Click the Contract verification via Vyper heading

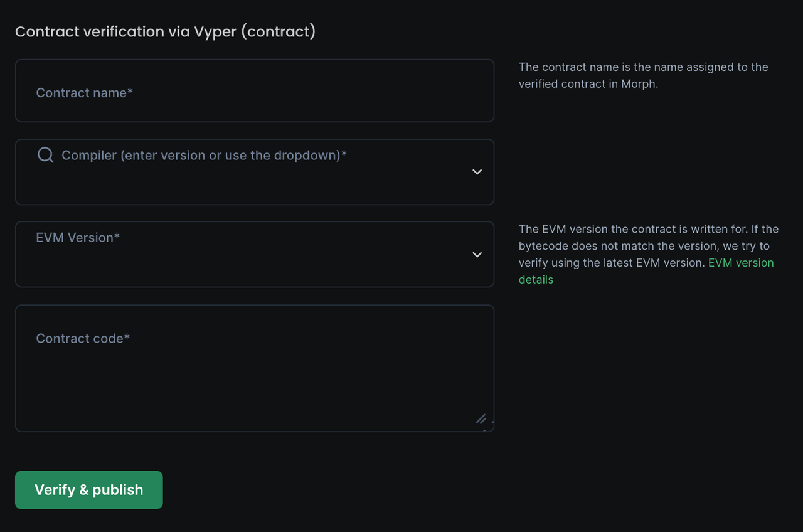pyautogui.click(x=165, y=31)
